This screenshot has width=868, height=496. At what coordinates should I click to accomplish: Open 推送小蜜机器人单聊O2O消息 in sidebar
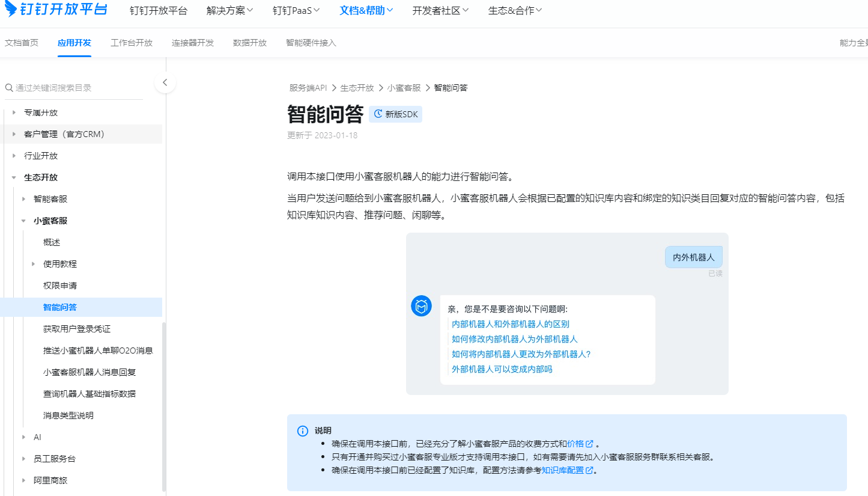(98, 351)
